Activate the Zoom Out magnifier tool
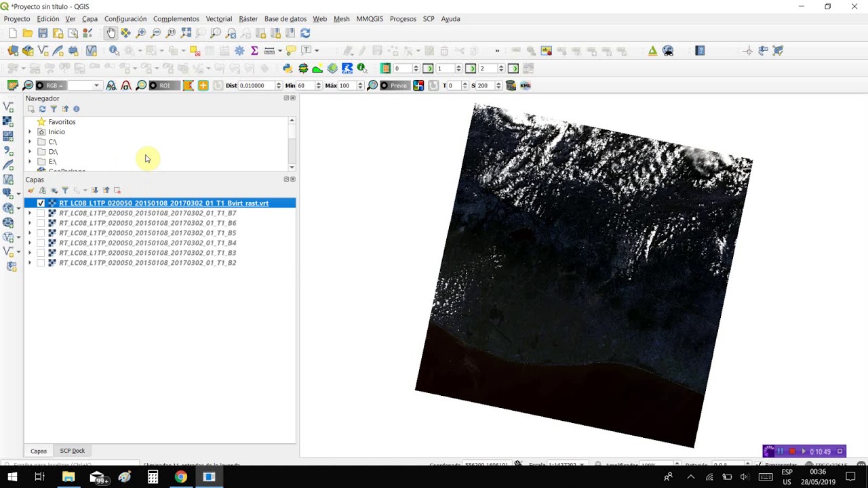The width and height of the screenshot is (868, 488). pyautogui.click(x=156, y=33)
